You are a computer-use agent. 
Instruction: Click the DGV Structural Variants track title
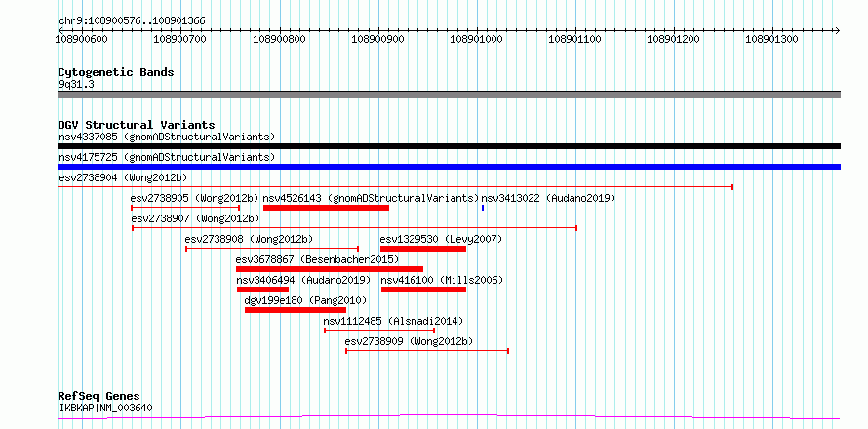137,125
